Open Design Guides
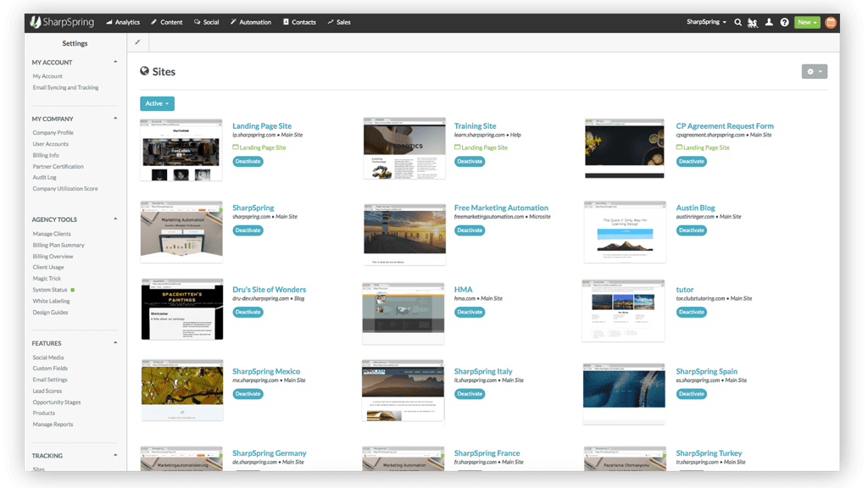The image size is (868, 488). click(50, 312)
